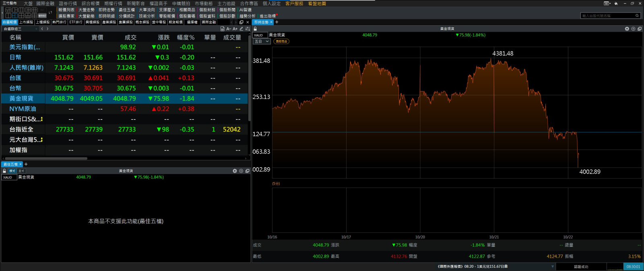The image size is (644, 271).
Task: Toggle the lock icon in chart panel
Action: 255,29
